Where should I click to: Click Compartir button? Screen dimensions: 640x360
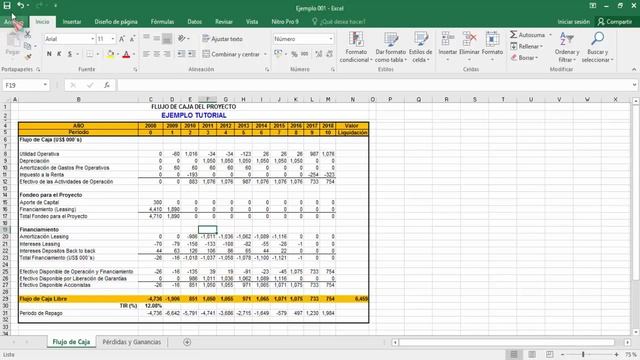click(x=614, y=22)
